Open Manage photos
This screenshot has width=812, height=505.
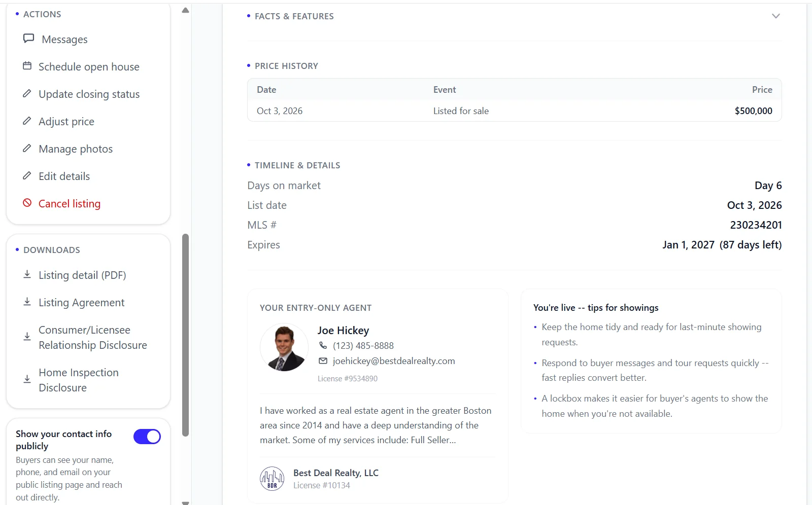(76, 149)
